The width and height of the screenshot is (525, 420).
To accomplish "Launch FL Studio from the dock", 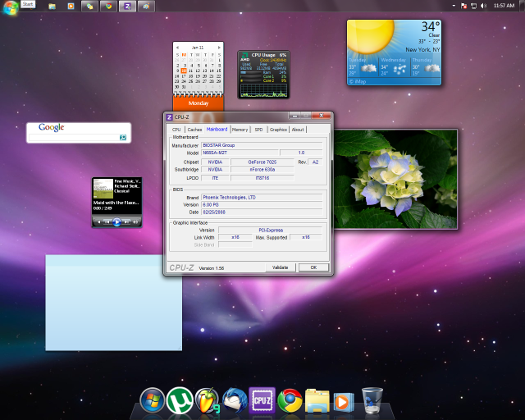I will 208,400.
